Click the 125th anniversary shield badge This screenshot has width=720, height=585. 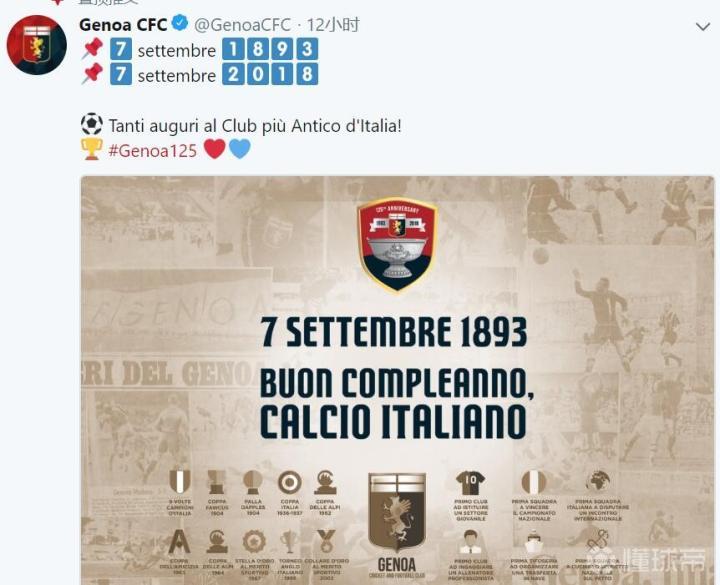tap(398, 245)
